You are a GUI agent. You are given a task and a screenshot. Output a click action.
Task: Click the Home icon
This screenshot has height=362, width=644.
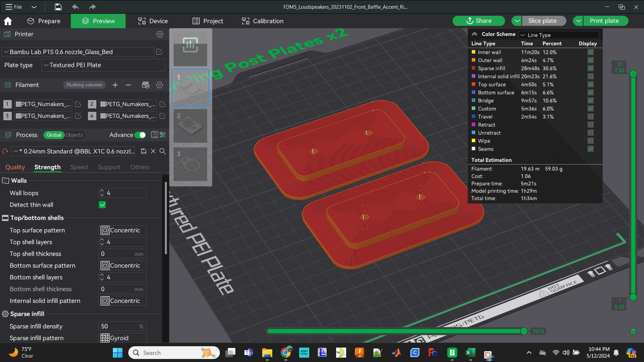pos(8,21)
